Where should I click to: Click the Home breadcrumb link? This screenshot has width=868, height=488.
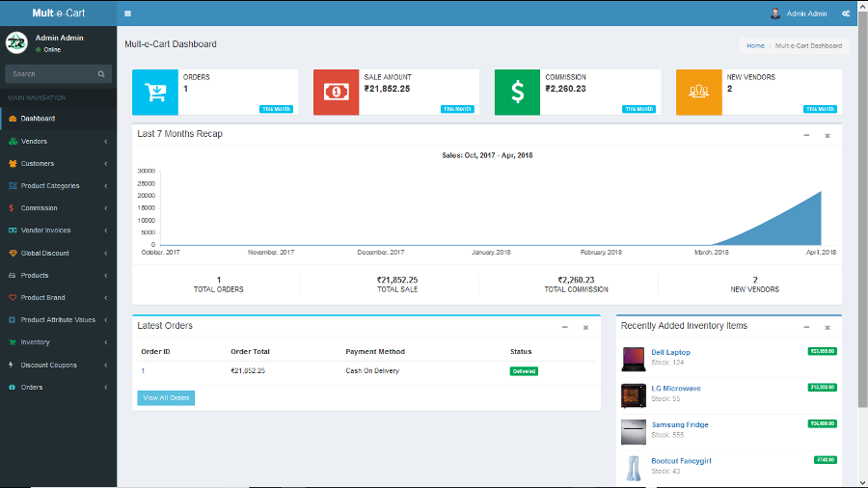click(755, 45)
